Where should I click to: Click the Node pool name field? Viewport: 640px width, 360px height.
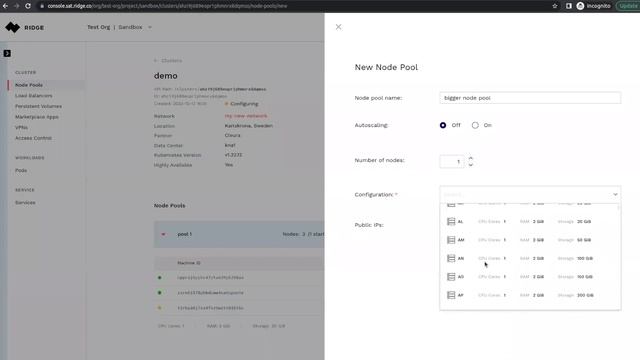530,98
